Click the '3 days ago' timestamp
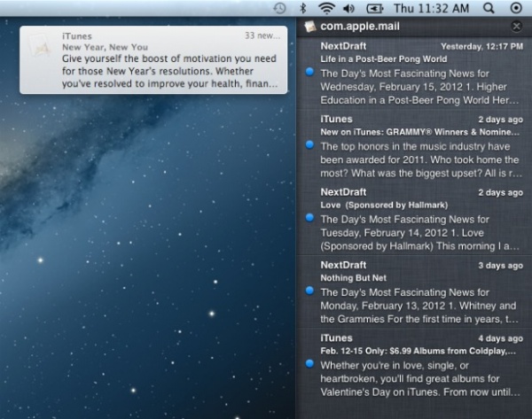 pyautogui.click(x=500, y=266)
